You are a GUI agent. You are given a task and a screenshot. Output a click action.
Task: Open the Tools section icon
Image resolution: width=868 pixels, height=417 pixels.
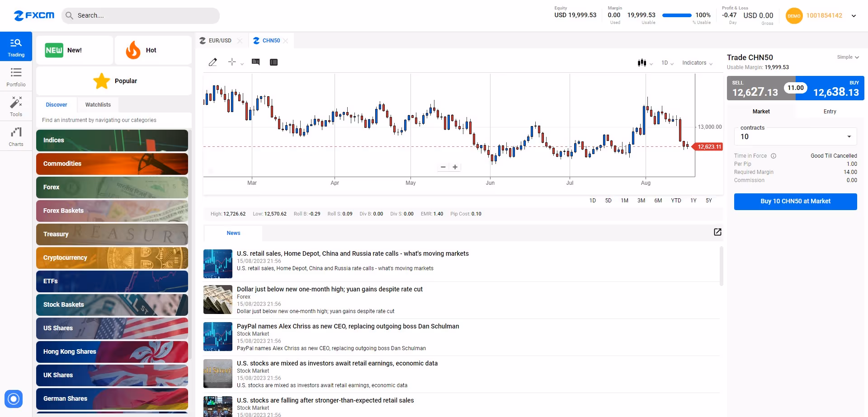[x=16, y=102]
